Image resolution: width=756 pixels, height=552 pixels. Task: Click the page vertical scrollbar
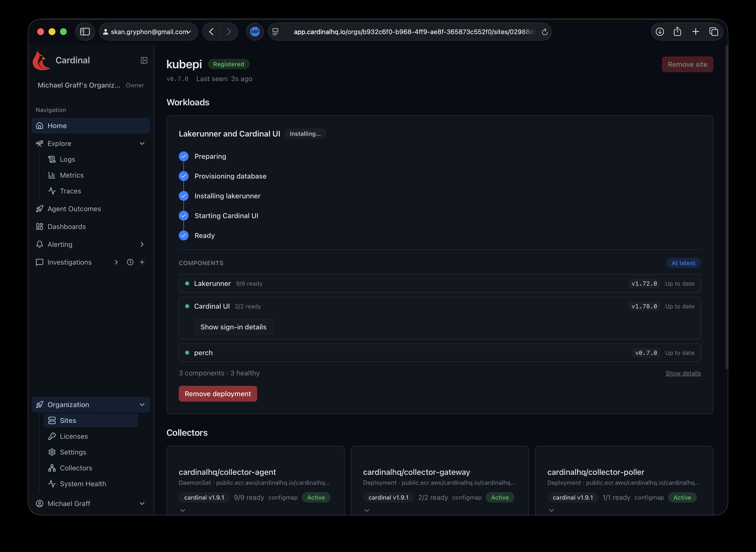[x=726, y=207]
